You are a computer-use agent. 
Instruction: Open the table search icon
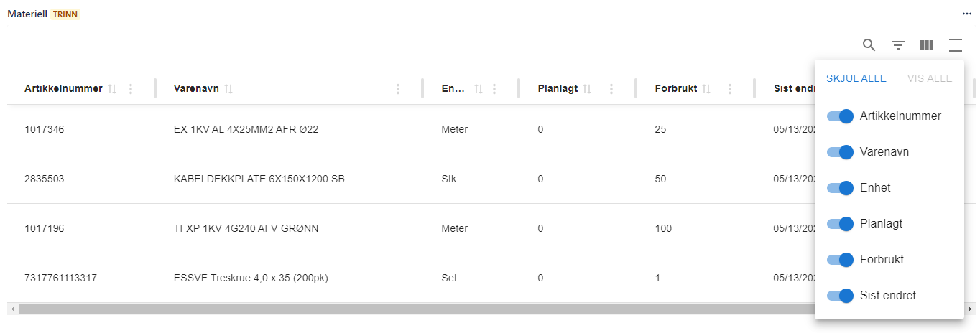869,45
